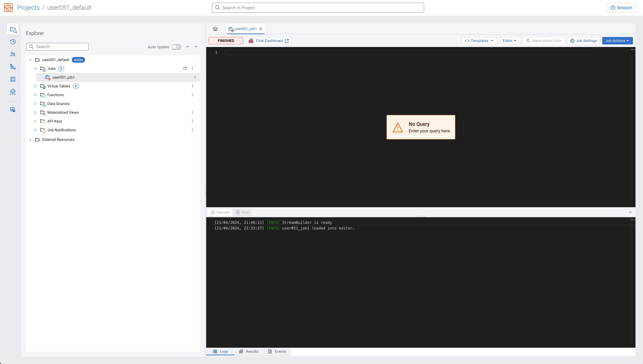Viewport: 643px width, 364px height.
Task: Open the history icon in left sidebar
Action: pyautogui.click(x=13, y=42)
